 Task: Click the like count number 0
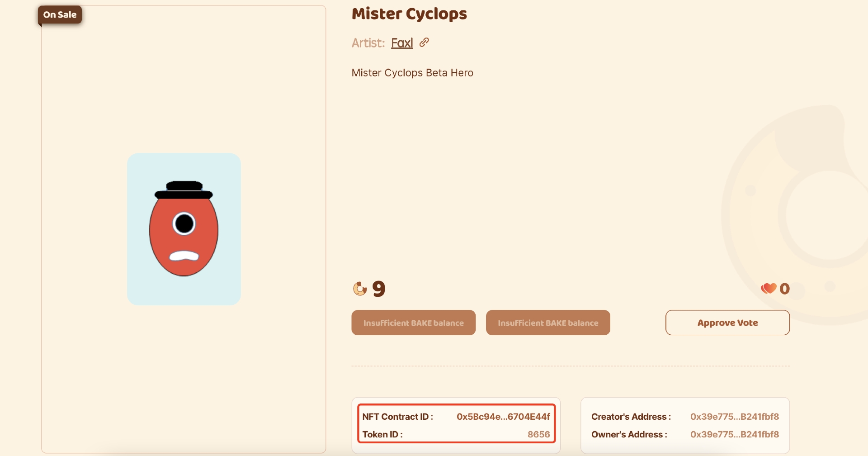(x=785, y=289)
